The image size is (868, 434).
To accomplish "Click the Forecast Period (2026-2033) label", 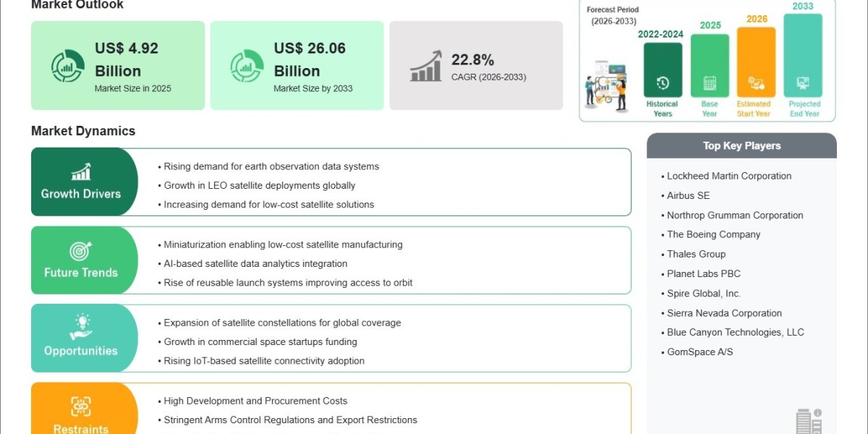I will pos(613,15).
